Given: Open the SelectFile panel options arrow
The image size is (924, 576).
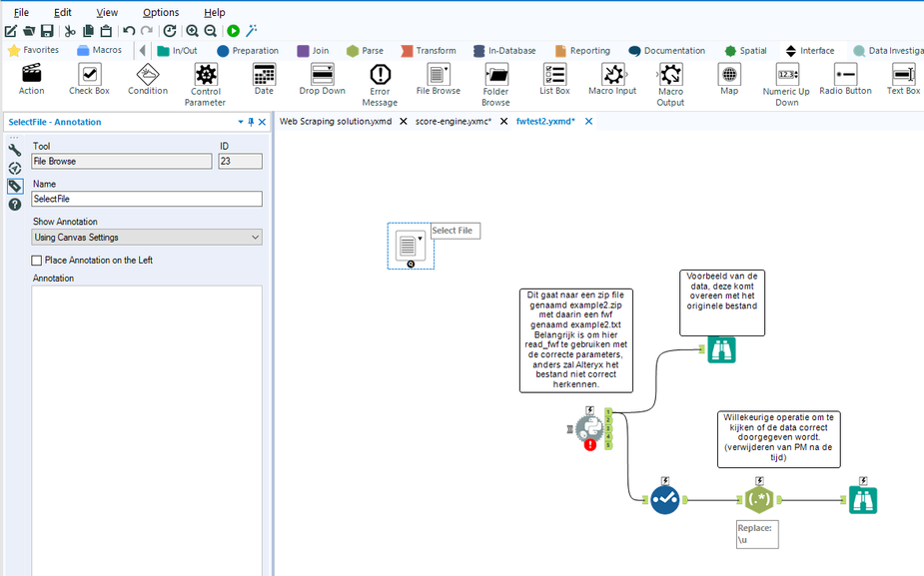Looking at the screenshot, I should 241,122.
